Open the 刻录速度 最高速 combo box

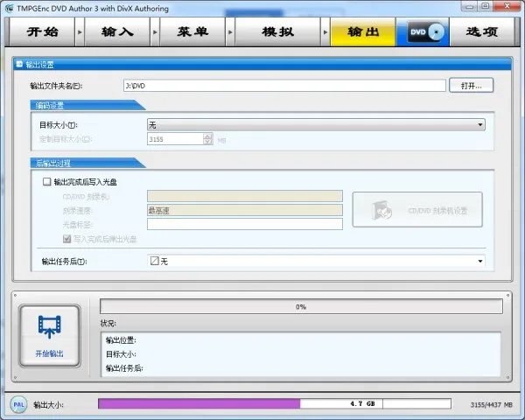pyautogui.click(x=243, y=210)
